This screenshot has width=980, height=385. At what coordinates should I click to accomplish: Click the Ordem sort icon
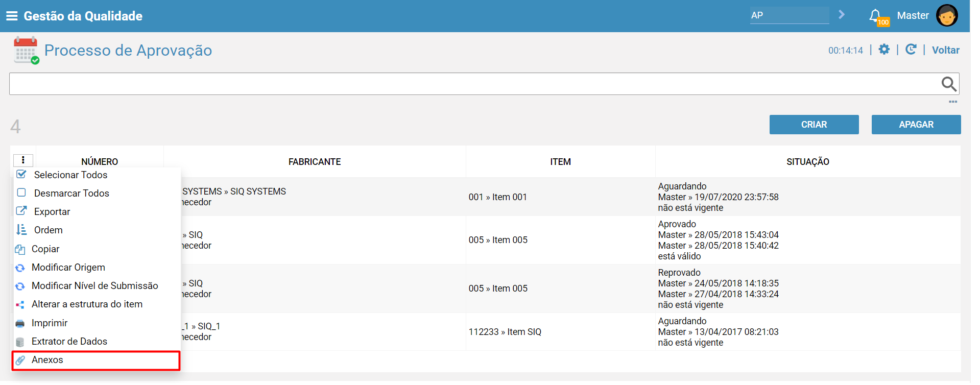tap(21, 230)
